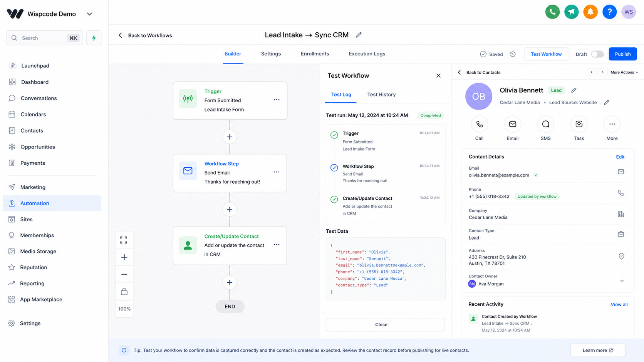Screen dimensions: 644x362
Task: Click the END node in workflow
Action: click(x=230, y=307)
